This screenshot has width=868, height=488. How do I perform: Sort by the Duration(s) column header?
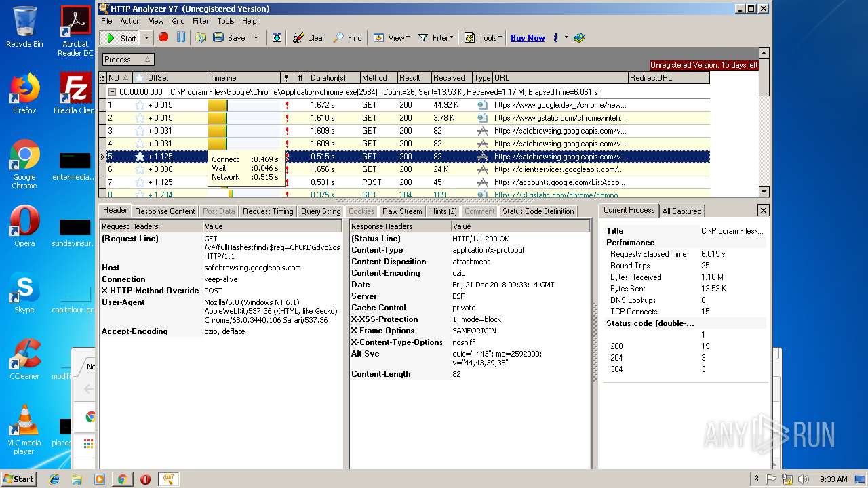click(333, 78)
